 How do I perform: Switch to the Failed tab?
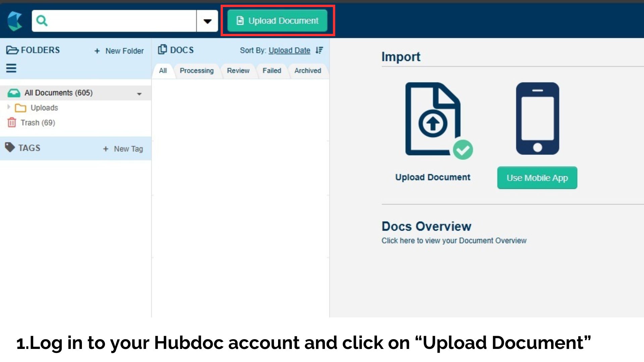pos(272,71)
